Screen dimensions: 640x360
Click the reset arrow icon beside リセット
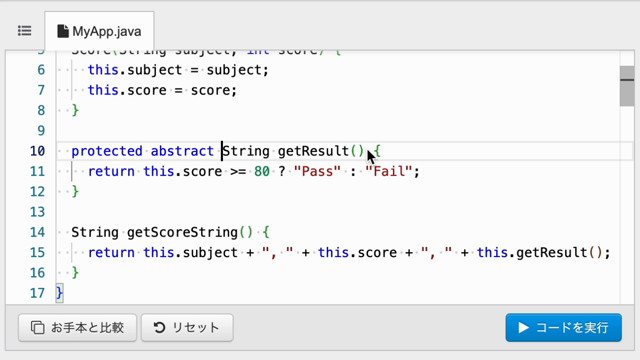pos(159,327)
